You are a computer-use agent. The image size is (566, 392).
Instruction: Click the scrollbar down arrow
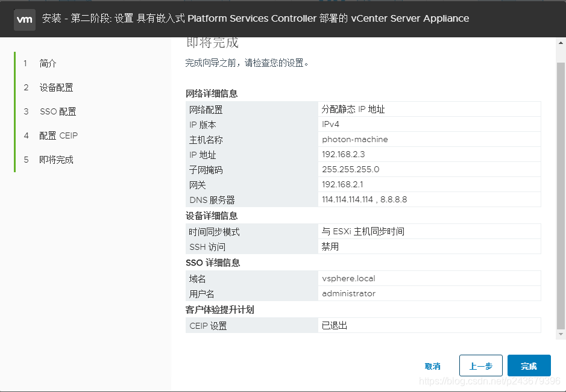pos(561,334)
